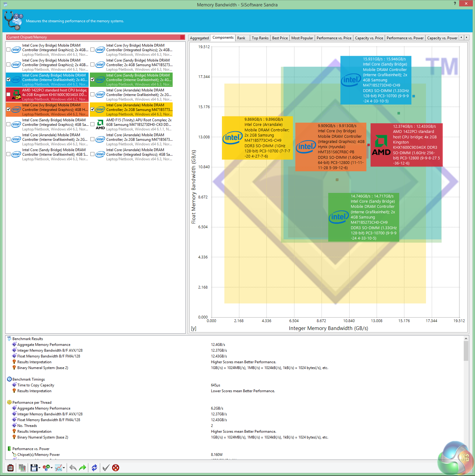Viewport: 475px width, 476px height.
Task: Open the Best Price tab
Action: [x=280, y=38]
